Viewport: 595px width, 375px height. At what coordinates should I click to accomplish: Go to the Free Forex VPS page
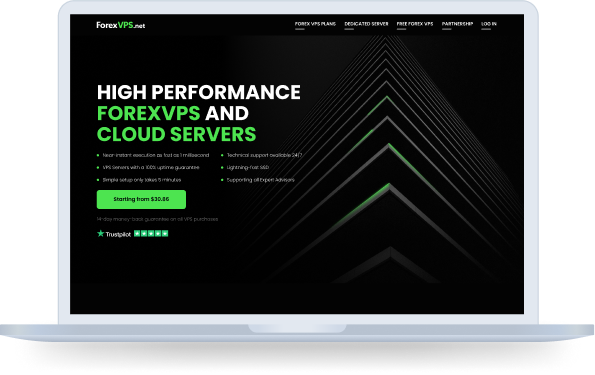415,24
